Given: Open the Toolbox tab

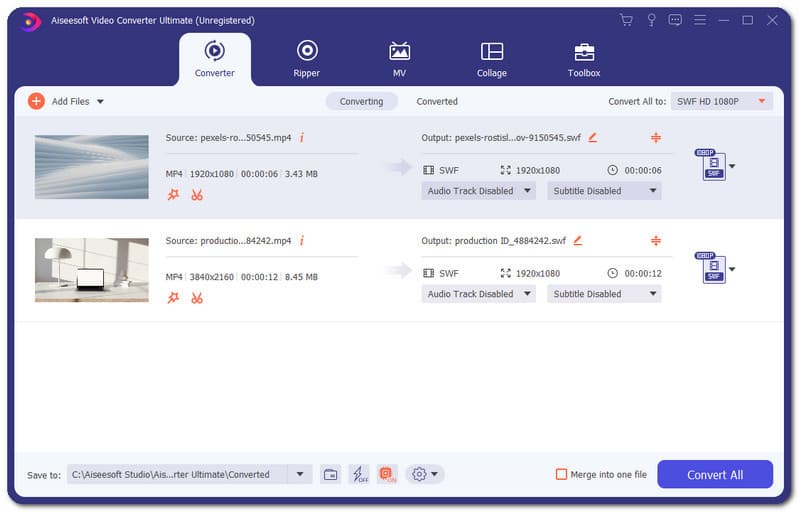Looking at the screenshot, I should pyautogui.click(x=584, y=58).
